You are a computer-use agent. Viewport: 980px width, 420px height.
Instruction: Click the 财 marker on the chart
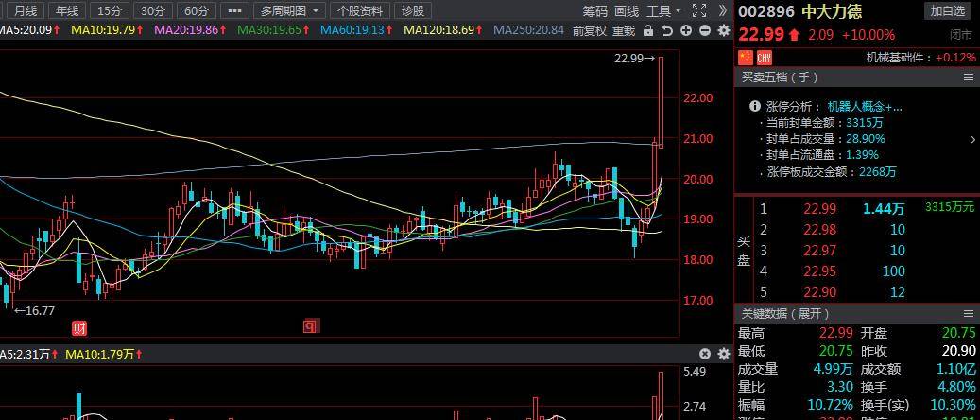[80, 327]
